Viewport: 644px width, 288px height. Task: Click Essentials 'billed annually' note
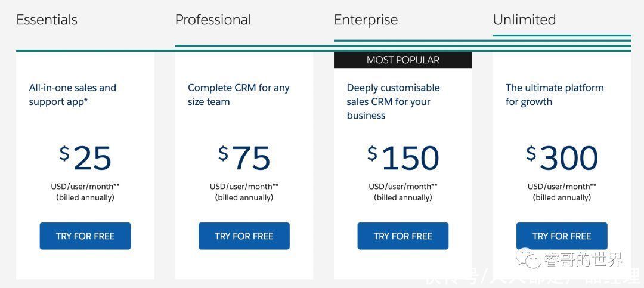pyautogui.click(x=85, y=197)
